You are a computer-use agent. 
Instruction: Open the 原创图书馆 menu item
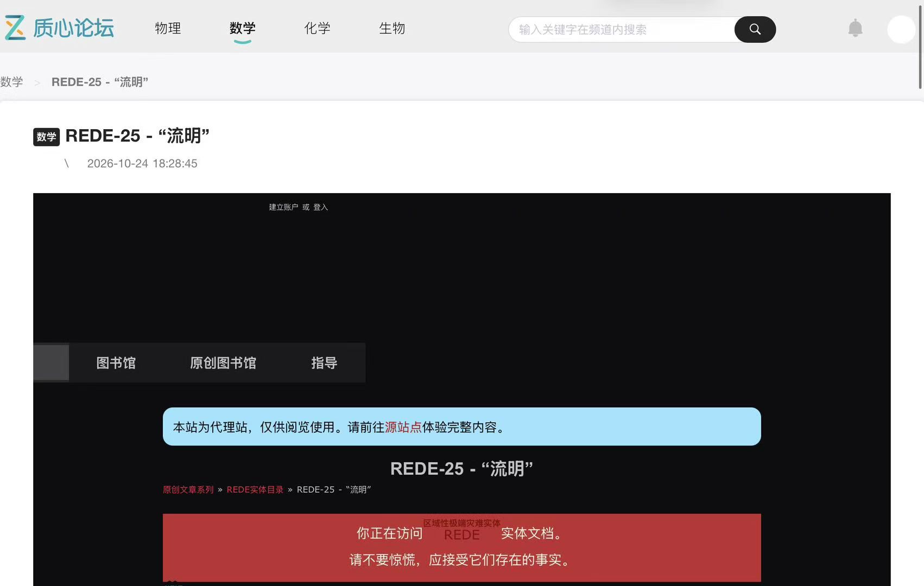223,363
